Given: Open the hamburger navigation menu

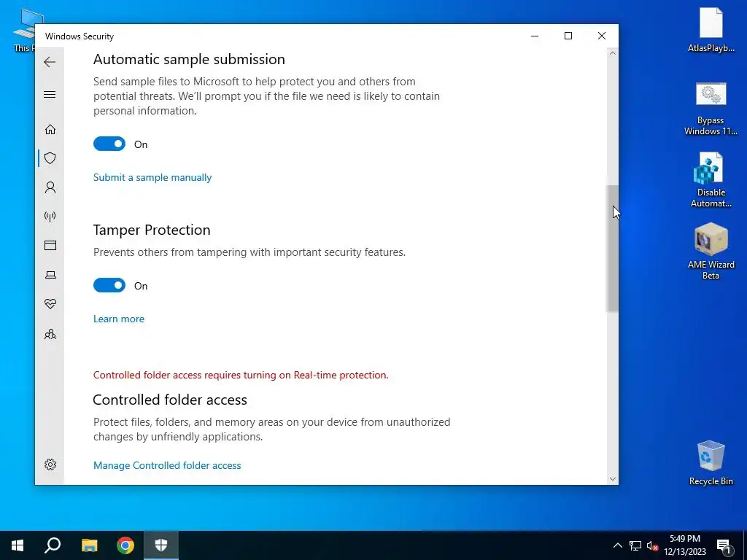Looking at the screenshot, I should [x=50, y=94].
